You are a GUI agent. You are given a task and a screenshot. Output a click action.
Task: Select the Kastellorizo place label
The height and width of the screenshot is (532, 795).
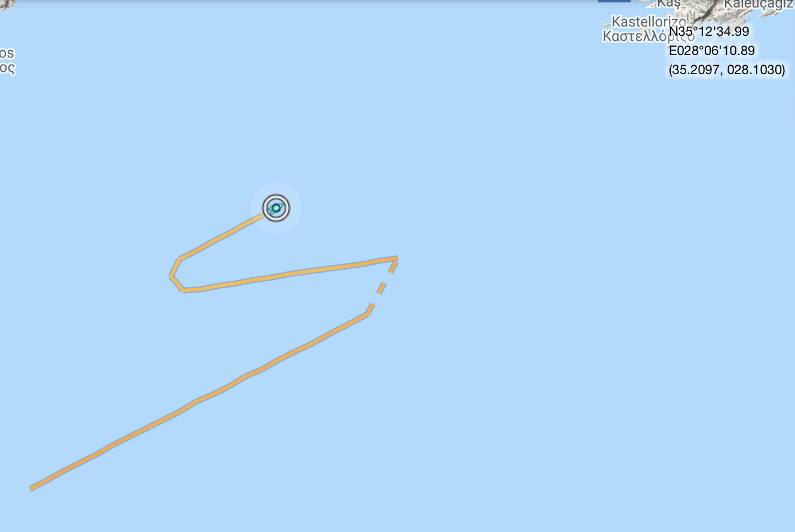(x=649, y=23)
